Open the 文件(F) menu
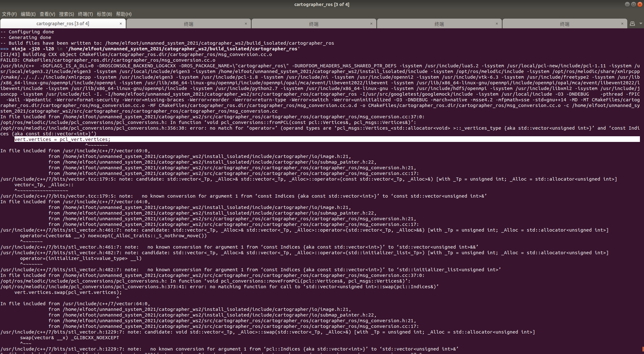644x354 pixels. pos(9,14)
